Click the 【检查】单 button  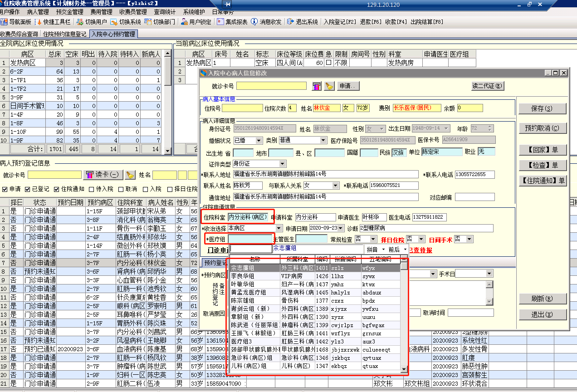coord(543,165)
